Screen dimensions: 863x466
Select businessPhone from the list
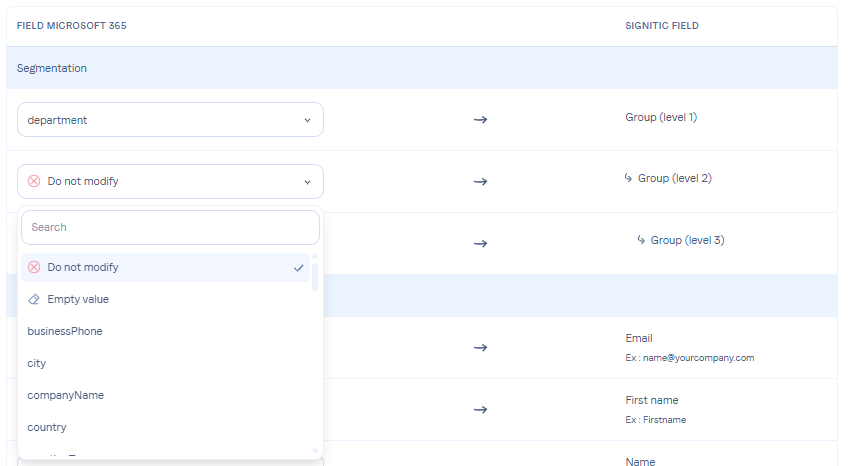coord(65,331)
